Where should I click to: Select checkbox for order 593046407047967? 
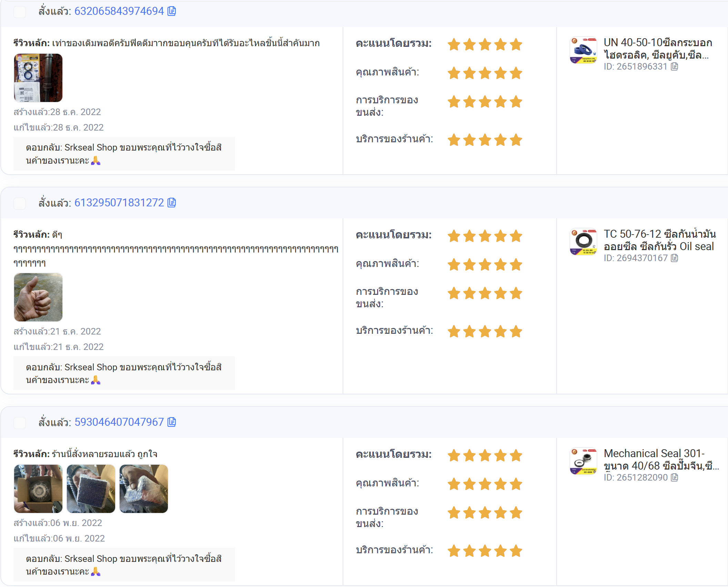point(20,423)
